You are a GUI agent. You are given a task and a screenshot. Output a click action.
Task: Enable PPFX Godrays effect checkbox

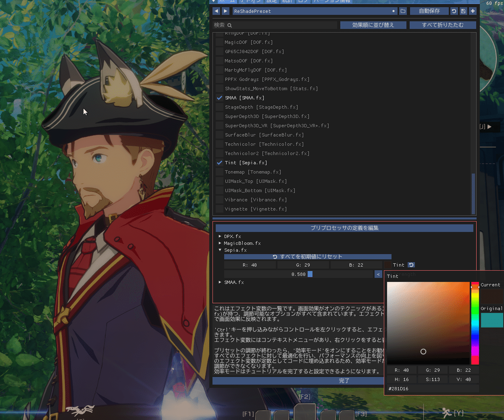pos(219,79)
